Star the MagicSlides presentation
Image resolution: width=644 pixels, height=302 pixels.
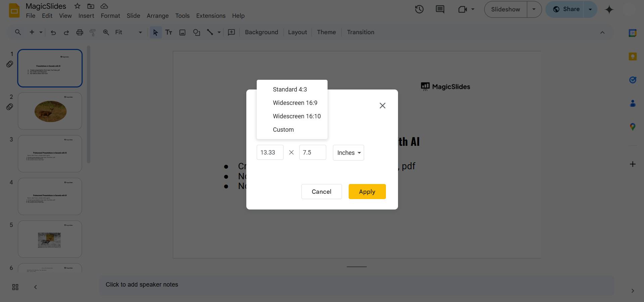point(78,6)
